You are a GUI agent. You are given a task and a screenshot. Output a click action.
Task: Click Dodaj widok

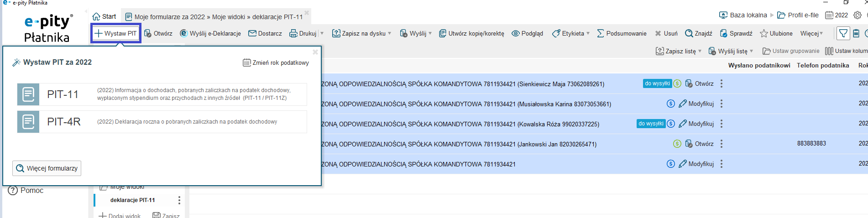[120, 216]
